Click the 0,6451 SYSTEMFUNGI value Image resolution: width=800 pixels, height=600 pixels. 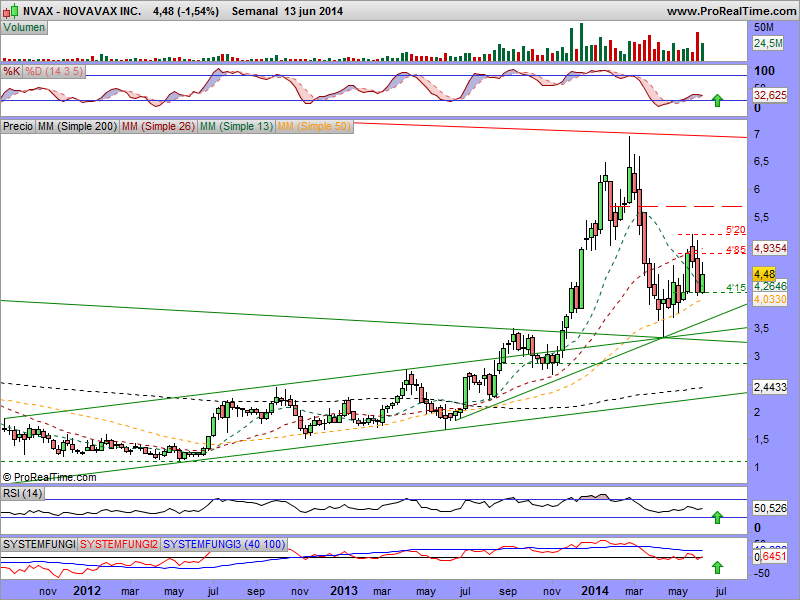pyautogui.click(x=770, y=557)
